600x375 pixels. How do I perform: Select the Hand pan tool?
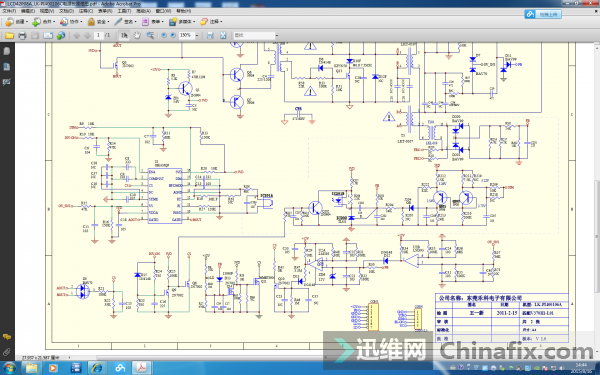[137, 35]
